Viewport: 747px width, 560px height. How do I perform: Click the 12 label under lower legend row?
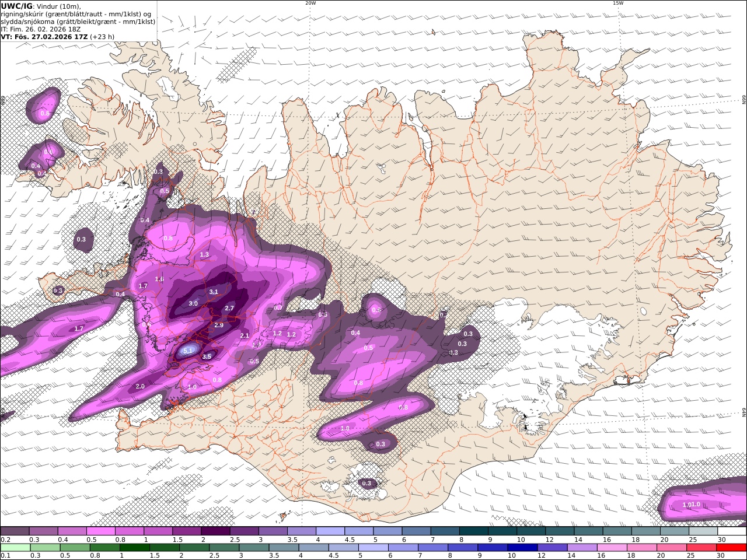(543, 556)
